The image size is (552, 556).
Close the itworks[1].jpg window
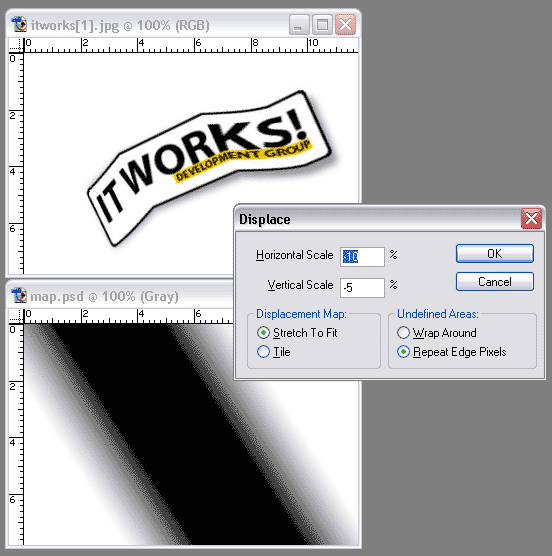pyautogui.click(x=345, y=24)
